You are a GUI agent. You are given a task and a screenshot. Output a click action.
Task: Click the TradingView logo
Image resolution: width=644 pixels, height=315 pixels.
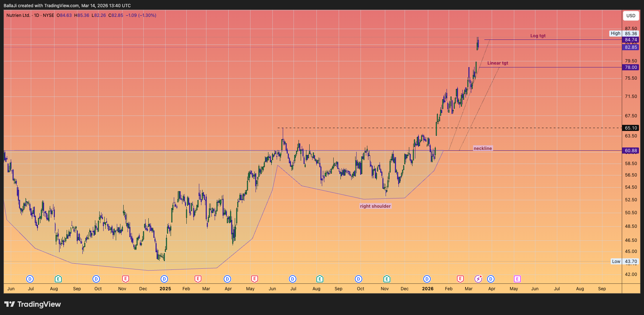coord(33,304)
